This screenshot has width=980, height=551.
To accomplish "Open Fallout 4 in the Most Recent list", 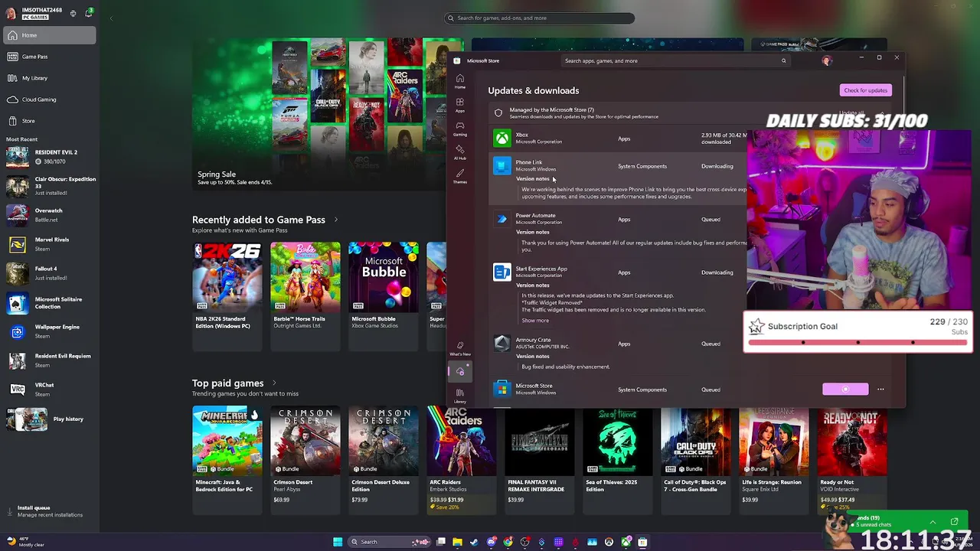I will click(x=50, y=273).
